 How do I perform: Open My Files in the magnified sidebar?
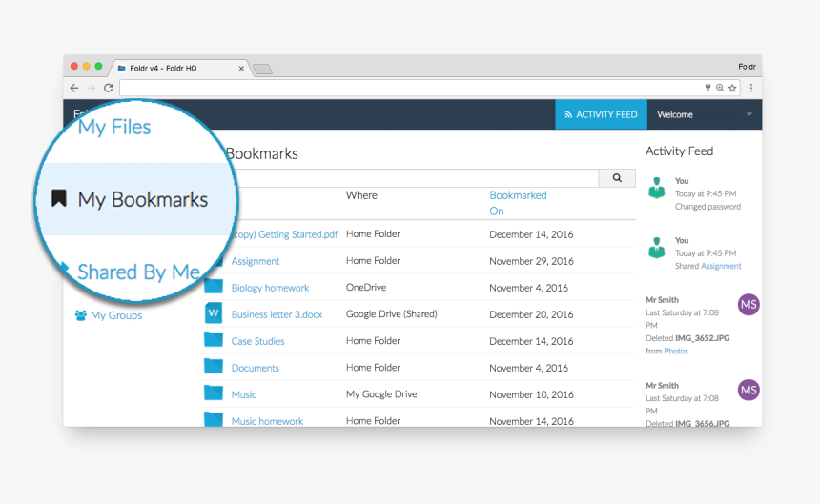coord(114,127)
